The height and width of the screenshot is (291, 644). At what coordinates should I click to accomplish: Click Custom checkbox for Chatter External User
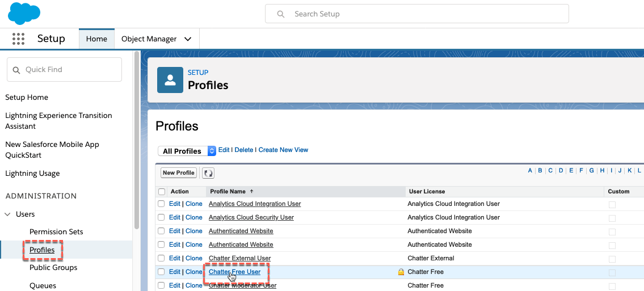tap(612, 259)
